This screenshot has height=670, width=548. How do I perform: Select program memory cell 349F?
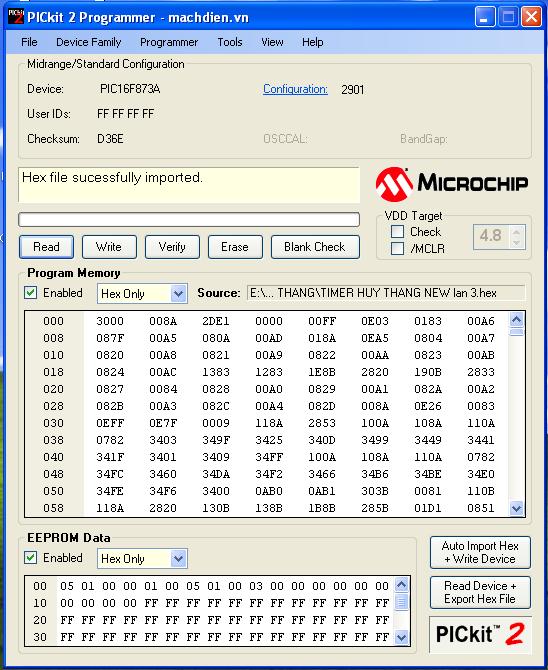(216, 440)
